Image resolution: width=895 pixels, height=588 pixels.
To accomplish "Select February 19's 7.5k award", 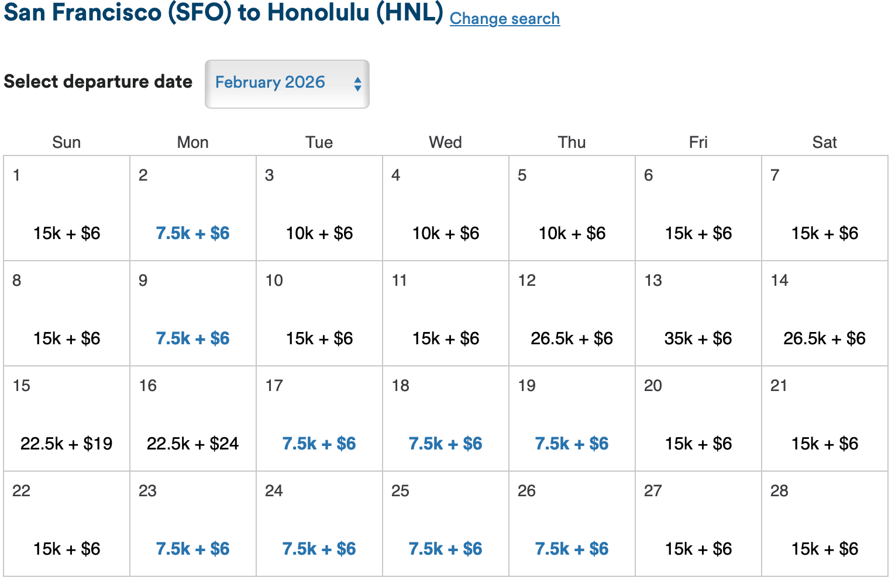I will pyautogui.click(x=572, y=444).
